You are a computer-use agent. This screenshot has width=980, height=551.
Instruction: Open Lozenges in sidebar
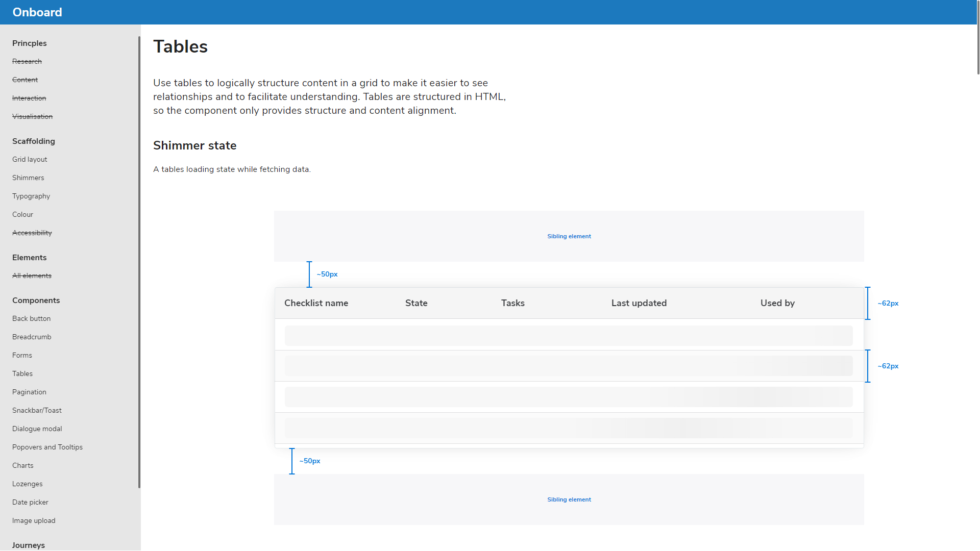click(x=27, y=484)
